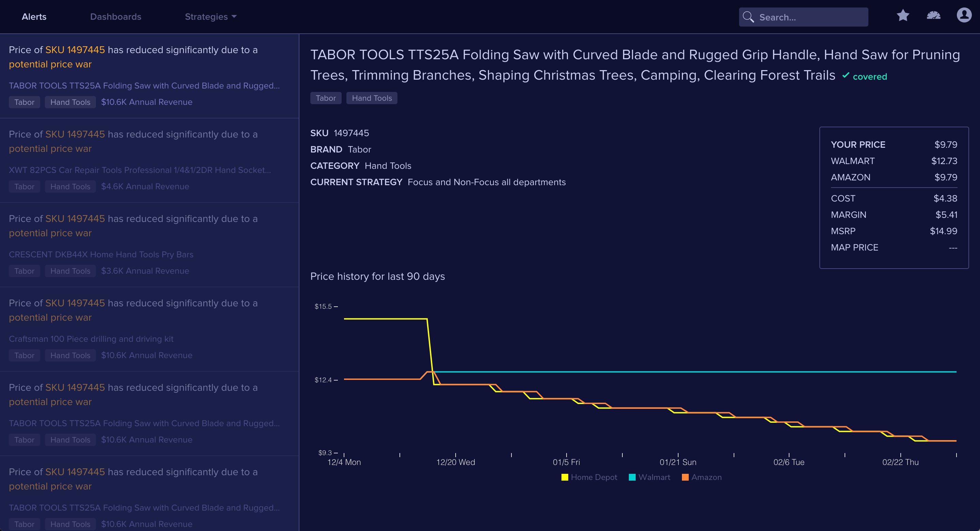The image size is (980, 531).
Task: Click the 02/22 Thu axis label
Action: point(900,462)
